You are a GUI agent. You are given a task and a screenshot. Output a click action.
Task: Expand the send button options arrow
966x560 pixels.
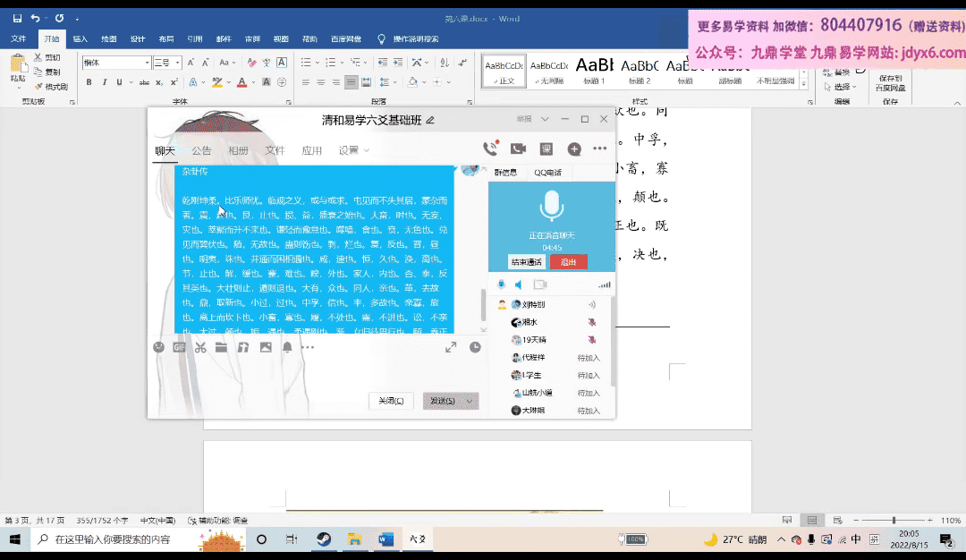pos(470,401)
